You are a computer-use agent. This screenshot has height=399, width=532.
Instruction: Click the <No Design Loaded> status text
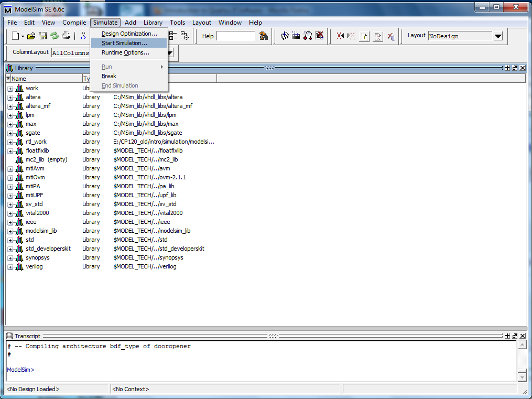tap(33, 389)
